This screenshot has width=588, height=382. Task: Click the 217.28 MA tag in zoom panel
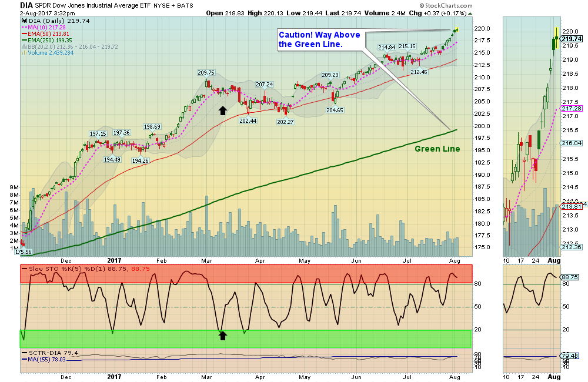point(572,108)
